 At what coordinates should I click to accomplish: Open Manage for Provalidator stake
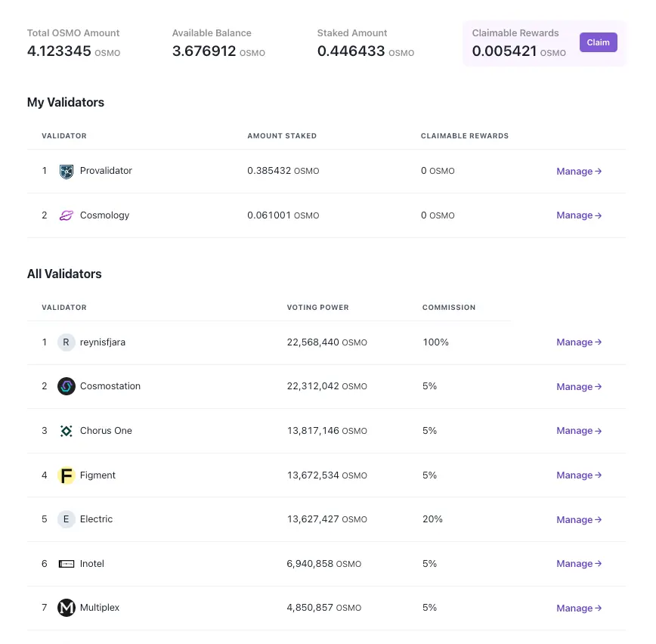click(579, 172)
